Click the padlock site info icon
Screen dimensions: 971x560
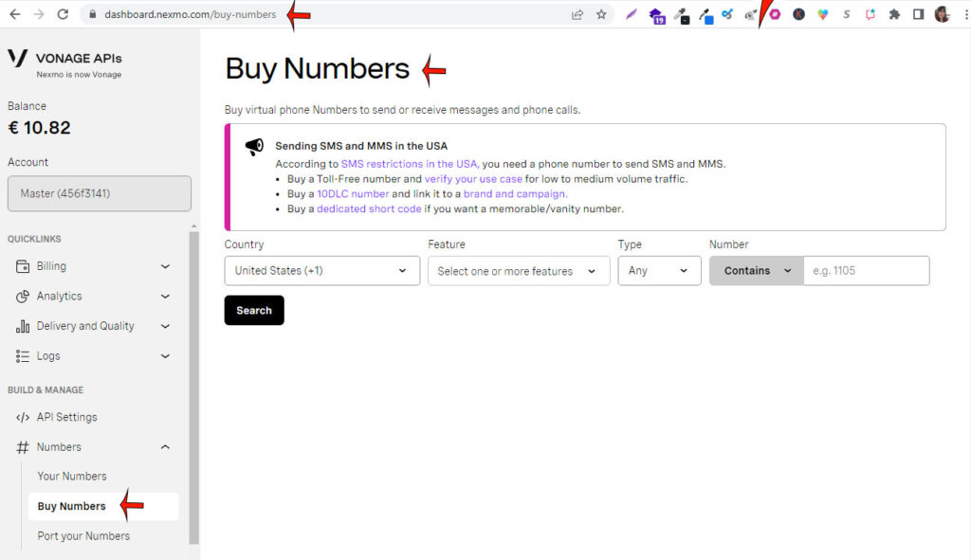click(x=92, y=14)
